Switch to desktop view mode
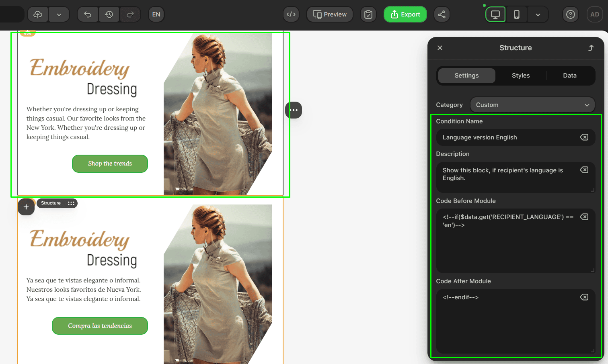The image size is (608, 364). click(495, 14)
